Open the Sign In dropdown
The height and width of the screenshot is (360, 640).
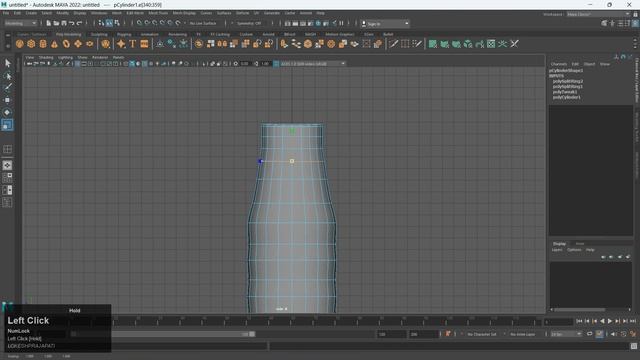click(x=385, y=24)
